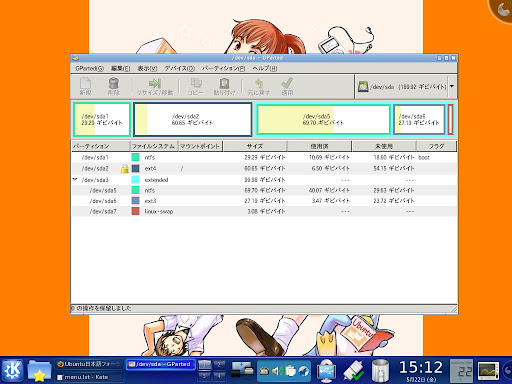Screen dimensions: 512x384
Task: Click the Undo last operation icon
Action: click(259, 83)
